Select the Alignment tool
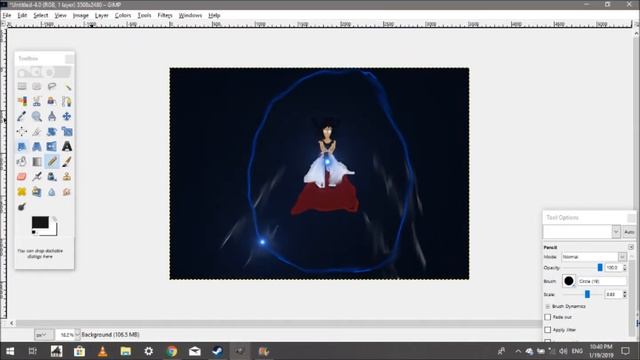 coord(22,131)
